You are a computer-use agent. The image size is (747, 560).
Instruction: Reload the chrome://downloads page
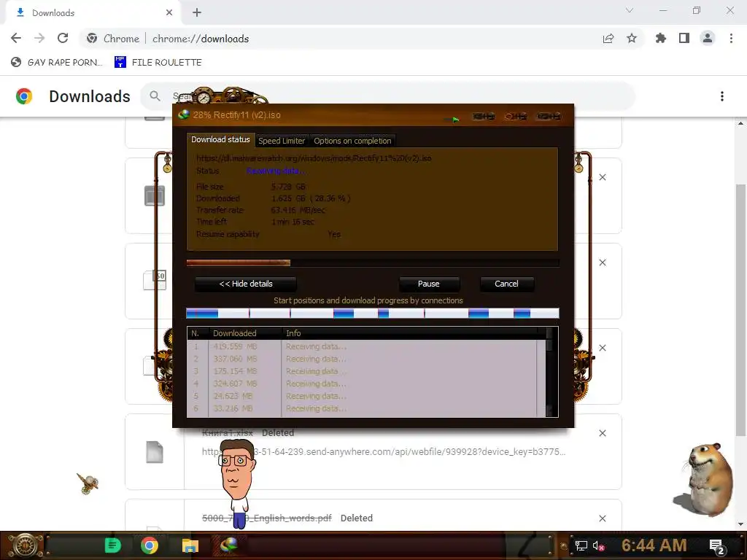[x=63, y=38]
